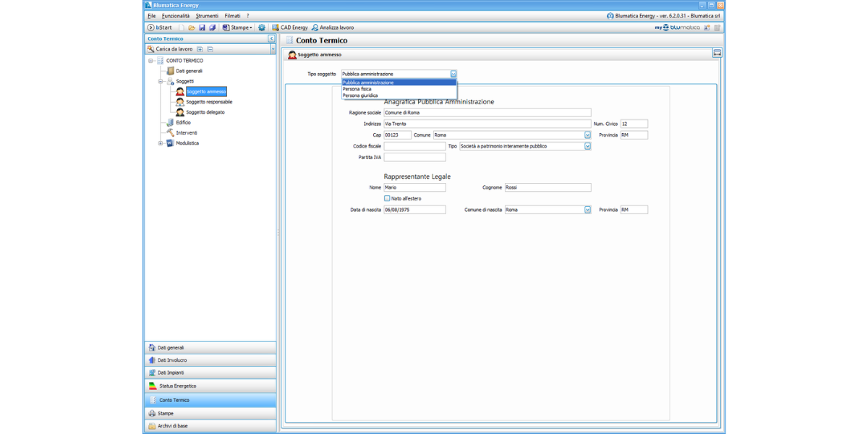Screen dimensions: 868x434
Task: Collapse the CONTO TERMICO root node
Action: 151,61
